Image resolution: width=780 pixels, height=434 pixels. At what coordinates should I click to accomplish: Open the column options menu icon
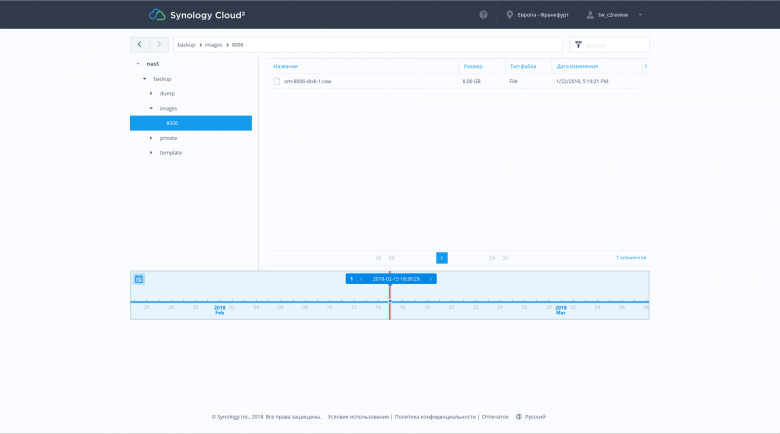(646, 66)
